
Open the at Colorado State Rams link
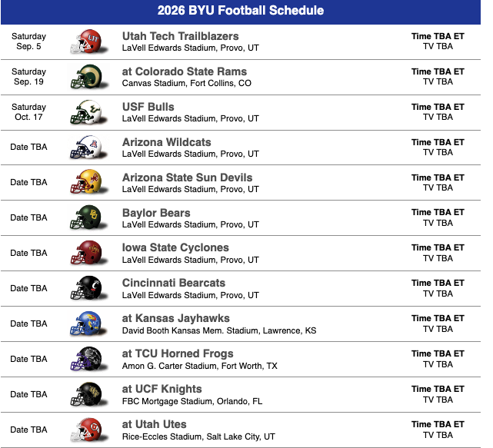pos(185,71)
